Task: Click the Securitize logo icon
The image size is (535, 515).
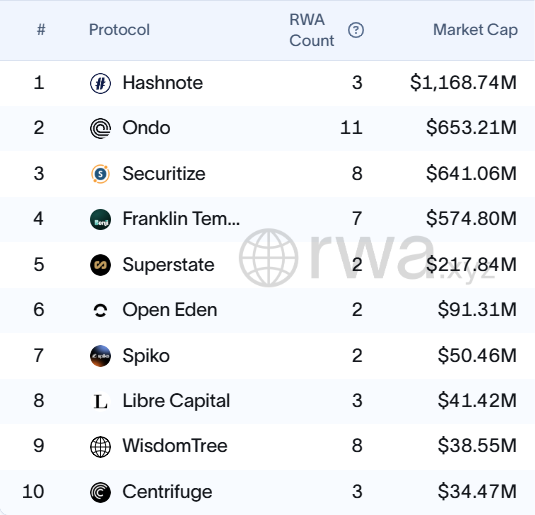Action: tap(100, 174)
